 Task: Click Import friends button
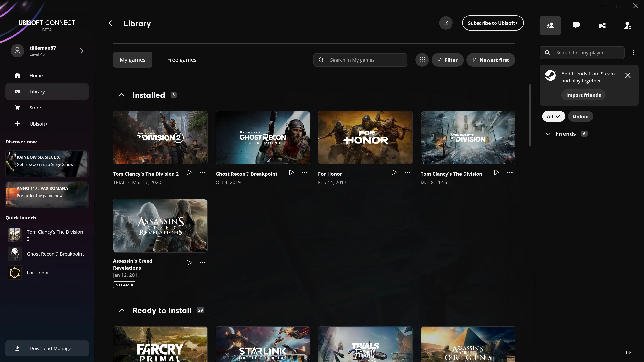(583, 95)
